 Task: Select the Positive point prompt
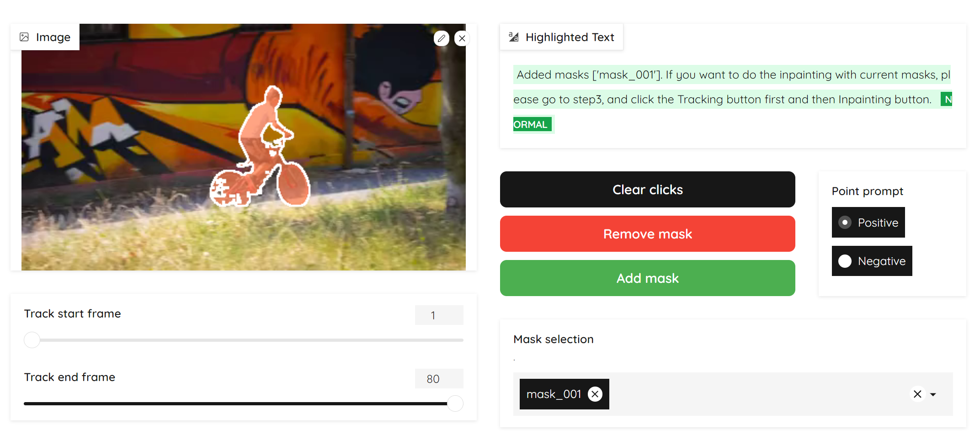pyautogui.click(x=868, y=223)
